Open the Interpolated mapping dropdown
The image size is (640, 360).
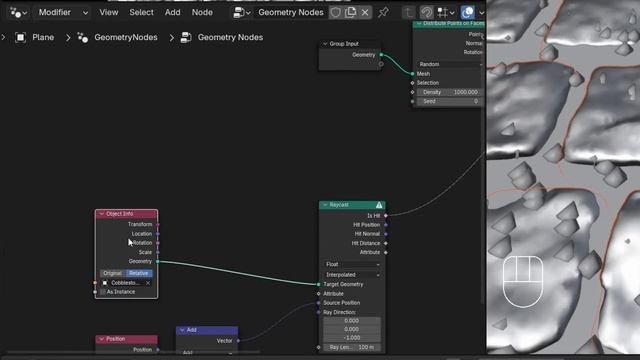coord(352,275)
